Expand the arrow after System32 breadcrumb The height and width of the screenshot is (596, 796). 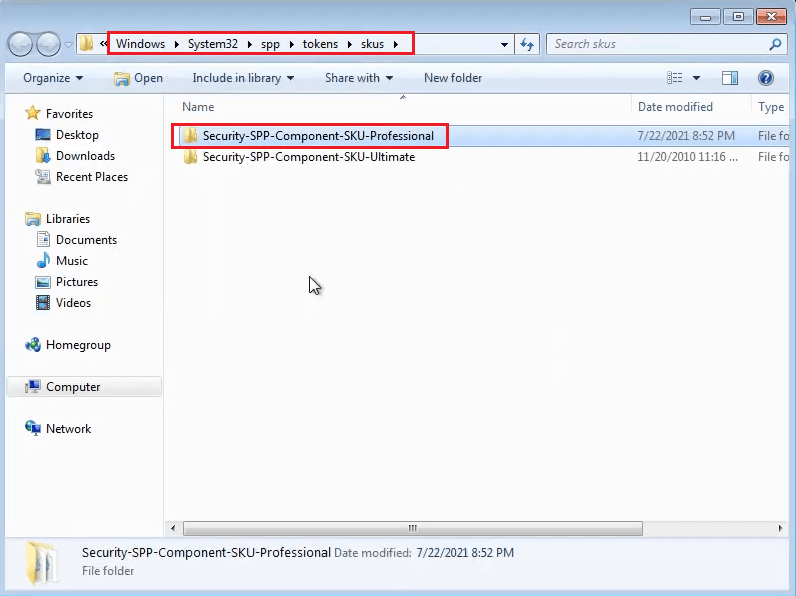tap(250, 44)
